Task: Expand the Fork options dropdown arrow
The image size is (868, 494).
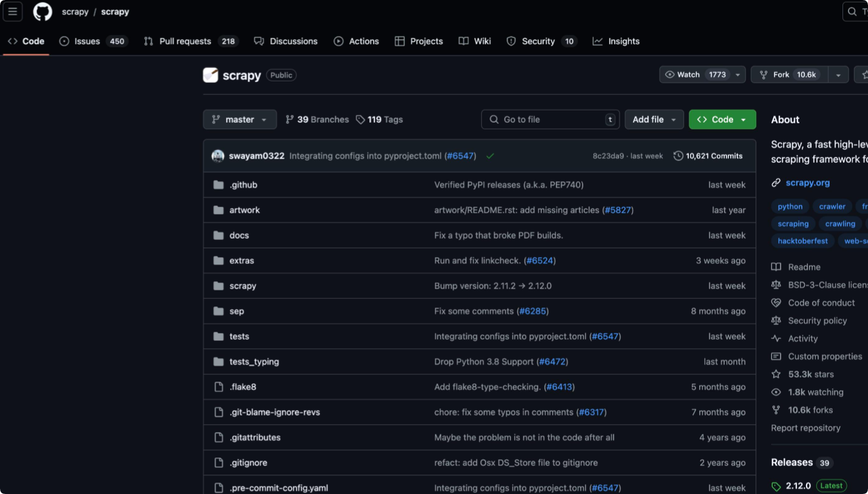Action: pyautogui.click(x=838, y=75)
